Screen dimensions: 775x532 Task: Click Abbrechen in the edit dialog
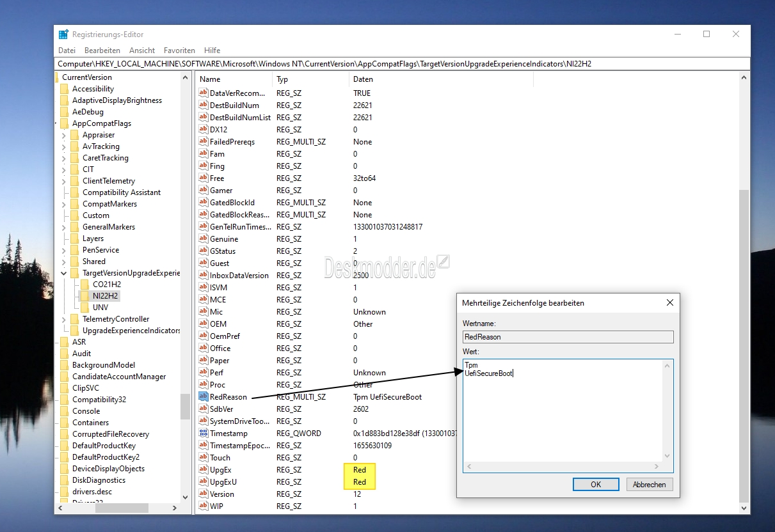650,484
